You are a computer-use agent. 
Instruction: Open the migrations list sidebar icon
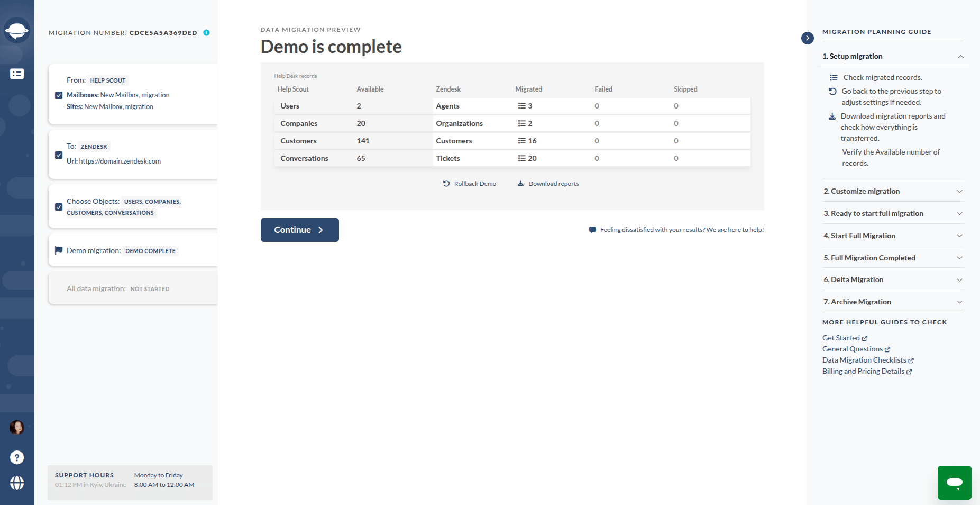click(17, 74)
